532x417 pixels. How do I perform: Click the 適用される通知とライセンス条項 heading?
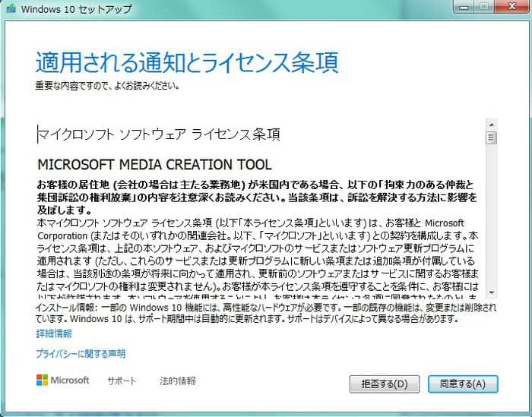click(x=187, y=62)
